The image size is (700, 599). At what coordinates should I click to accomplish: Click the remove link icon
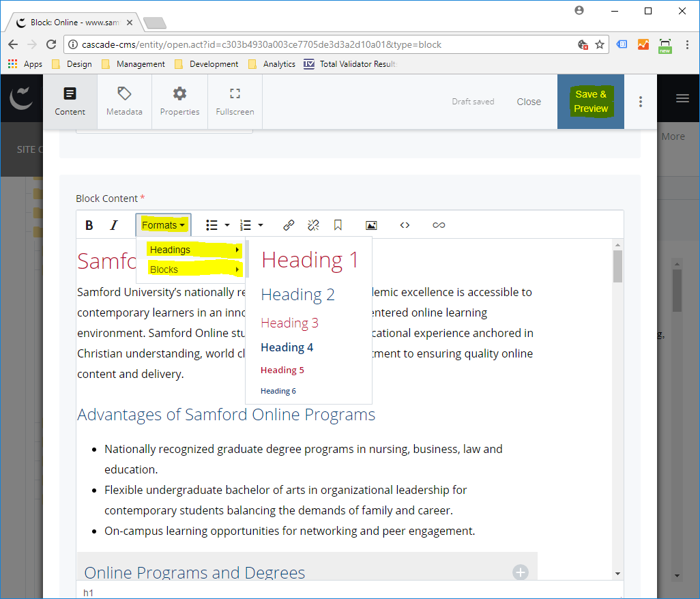(x=313, y=225)
